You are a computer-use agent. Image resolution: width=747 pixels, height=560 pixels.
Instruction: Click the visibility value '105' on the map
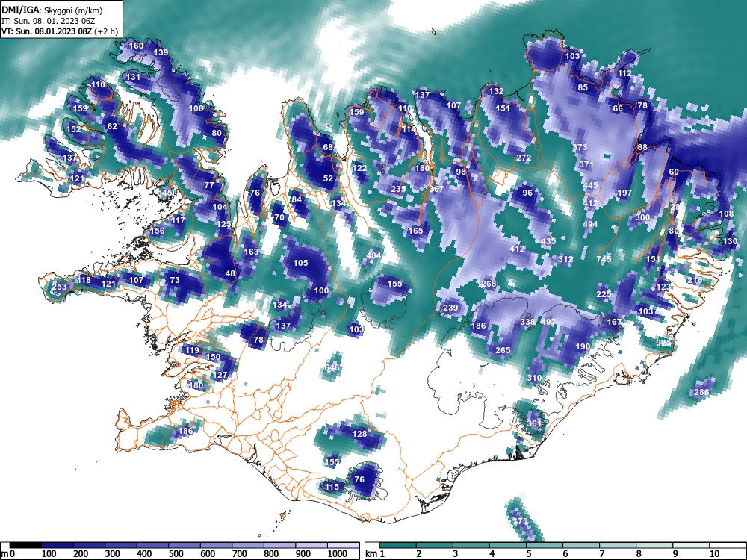(300, 263)
